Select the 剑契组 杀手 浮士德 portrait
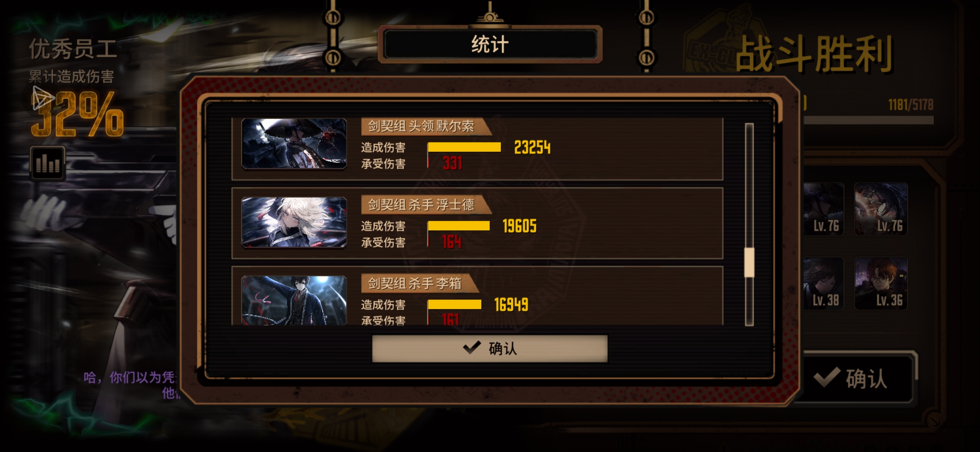 click(294, 222)
